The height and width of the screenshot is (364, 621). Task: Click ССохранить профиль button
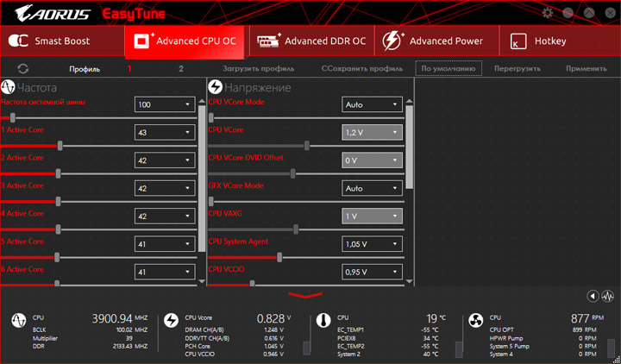(x=362, y=68)
